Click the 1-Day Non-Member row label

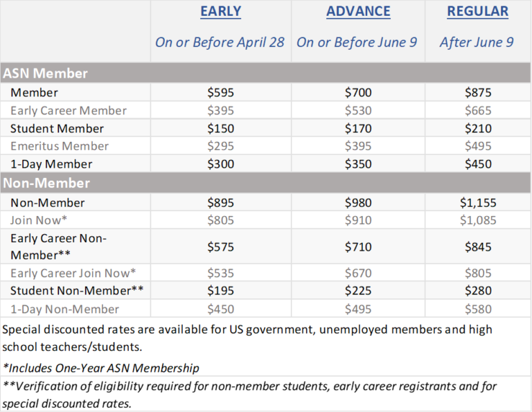(64, 310)
